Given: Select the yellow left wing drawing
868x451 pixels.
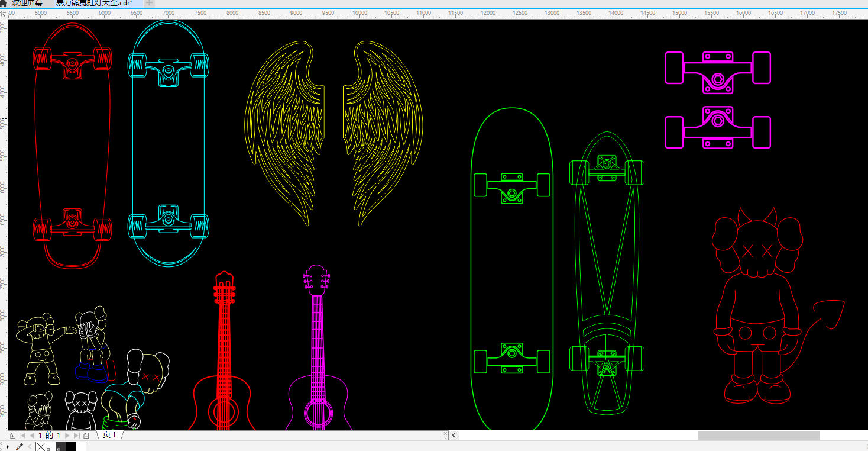Looking at the screenshot, I should (x=284, y=133).
